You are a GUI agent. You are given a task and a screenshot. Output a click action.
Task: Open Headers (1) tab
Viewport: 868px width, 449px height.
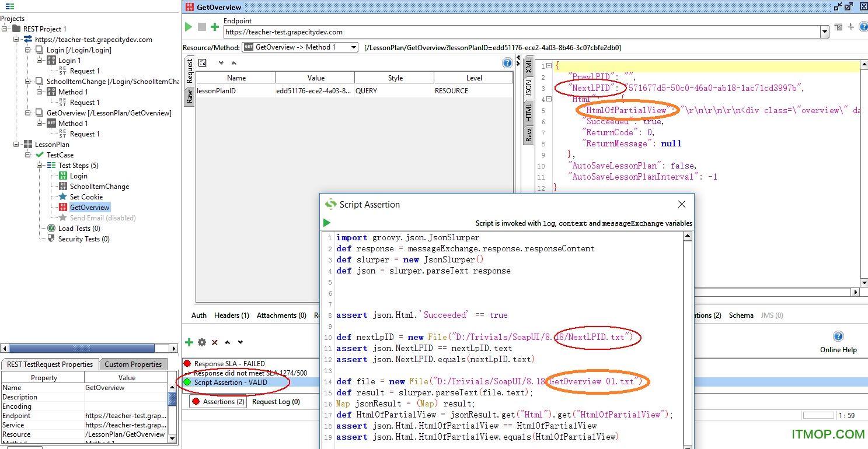232,315
